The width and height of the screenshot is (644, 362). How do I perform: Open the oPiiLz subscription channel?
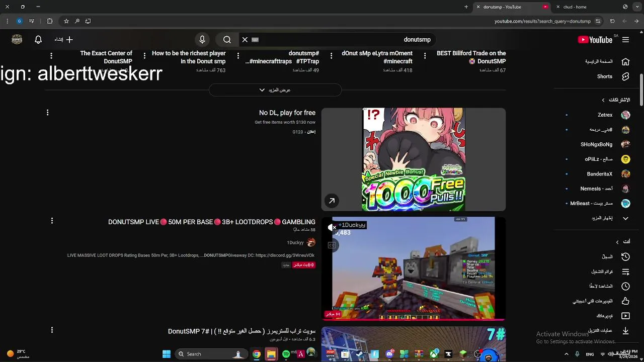[599, 159]
